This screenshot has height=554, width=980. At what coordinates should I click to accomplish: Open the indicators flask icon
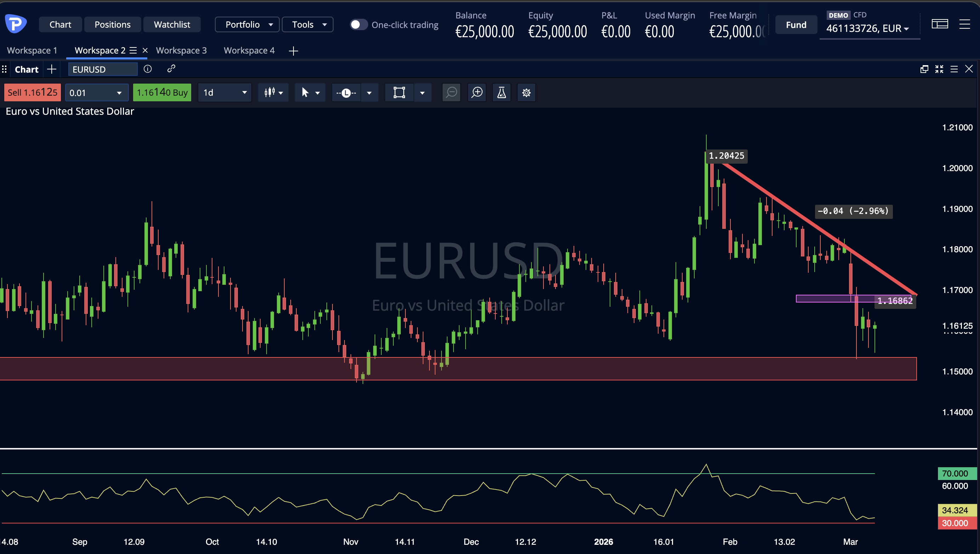click(x=501, y=92)
